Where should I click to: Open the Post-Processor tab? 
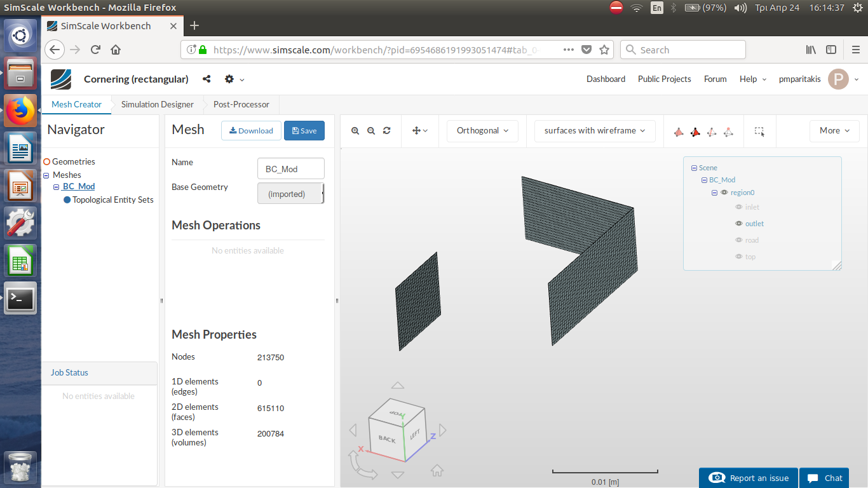240,104
